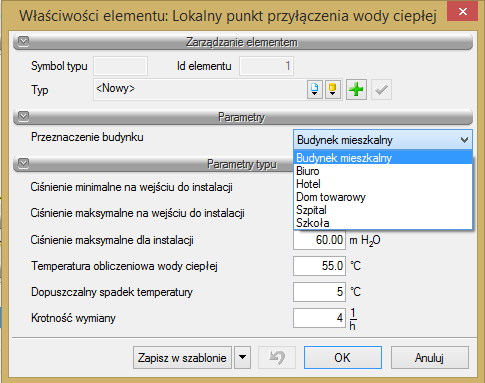Click the Ciśnienie minimalne na wejściu label
Image resolution: width=485 pixels, height=383 pixels.
coord(131,187)
